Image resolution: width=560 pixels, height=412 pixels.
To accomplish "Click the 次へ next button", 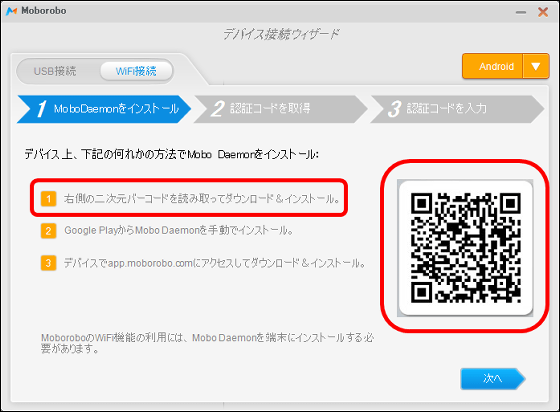I will [493, 378].
